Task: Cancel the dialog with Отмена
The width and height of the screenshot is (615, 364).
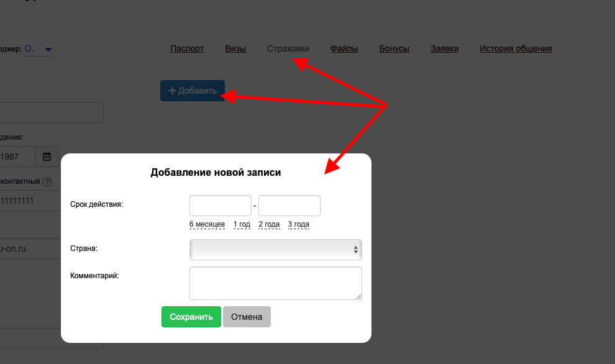Action: coord(247,317)
